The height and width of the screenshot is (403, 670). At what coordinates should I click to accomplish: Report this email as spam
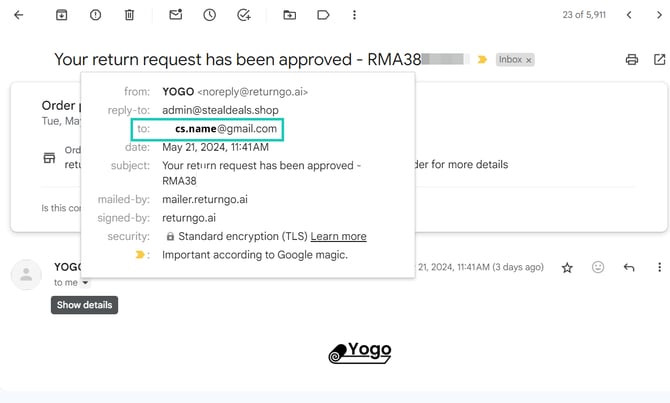click(x=95, y=15)
